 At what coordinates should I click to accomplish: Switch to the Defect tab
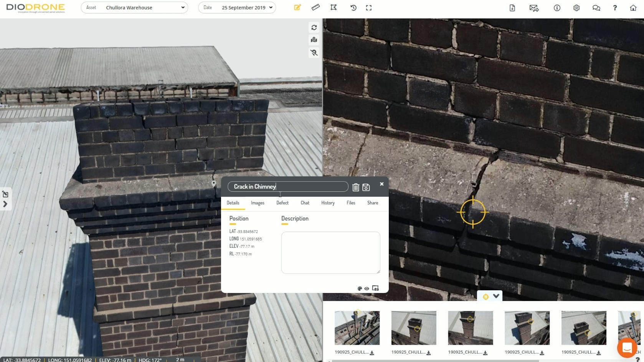pyautogui.click(x=282, y=203)
